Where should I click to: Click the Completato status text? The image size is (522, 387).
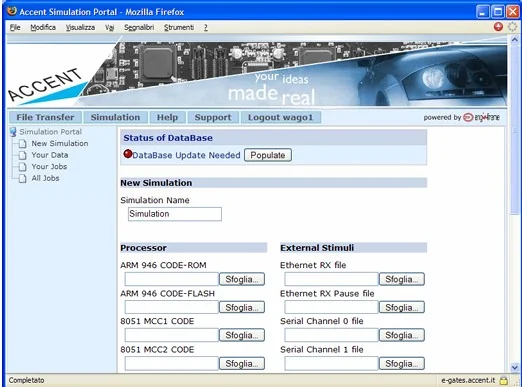pyautogui.click(x=26, y=380)
